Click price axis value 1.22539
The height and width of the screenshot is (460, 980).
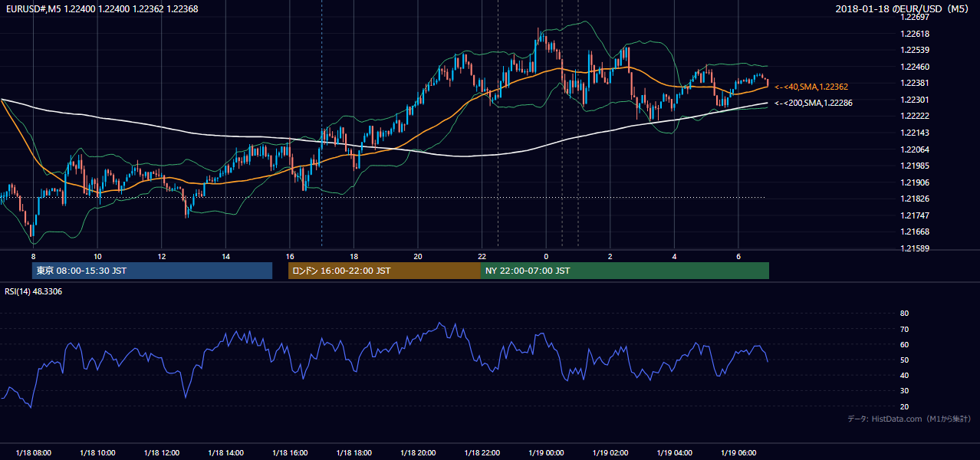[x=916, y=51]
